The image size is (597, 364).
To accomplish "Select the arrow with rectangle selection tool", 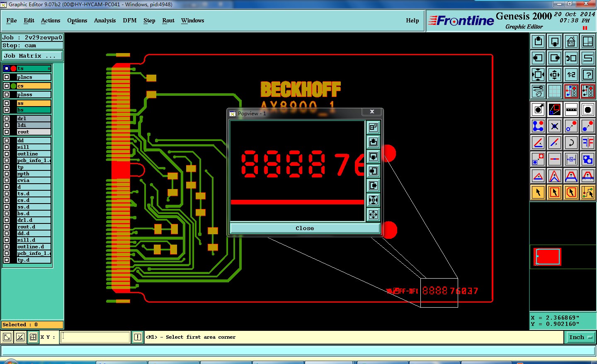I will (x=555, y=192).
